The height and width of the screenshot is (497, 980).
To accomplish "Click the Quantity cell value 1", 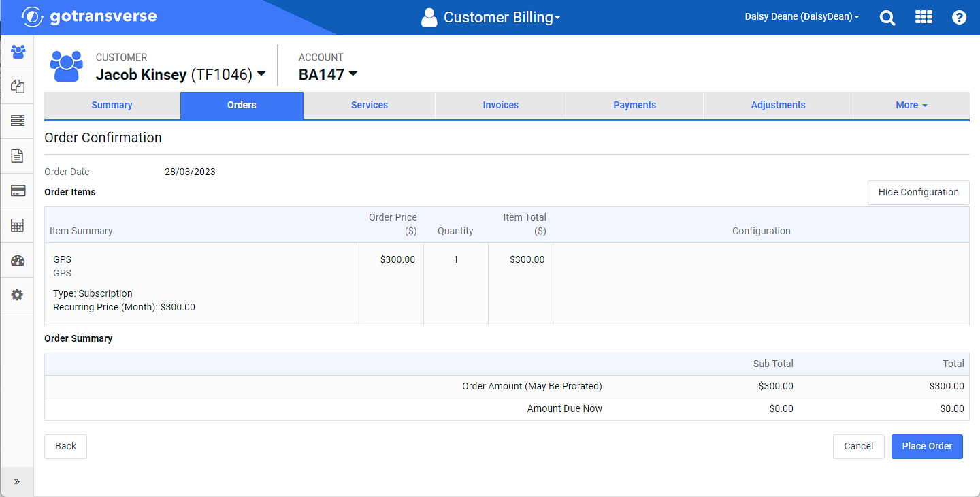I will pyautogui.click(x=456, y=259).
